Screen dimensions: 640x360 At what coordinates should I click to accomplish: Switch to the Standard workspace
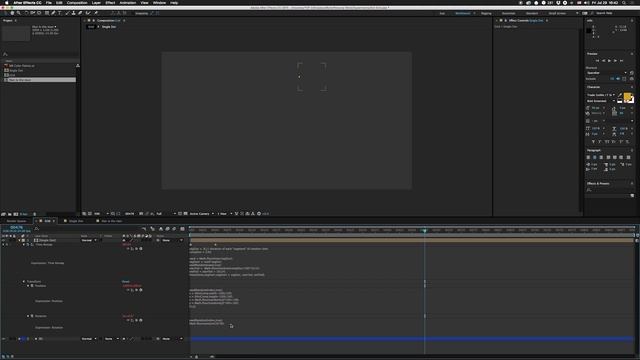tap(532, 13)
